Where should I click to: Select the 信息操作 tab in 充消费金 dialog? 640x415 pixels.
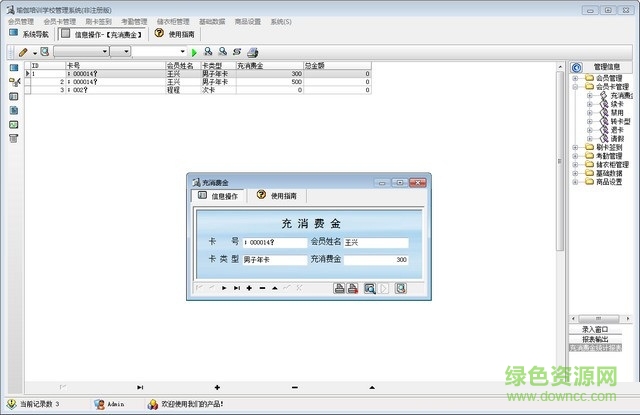tap(218, 196)
